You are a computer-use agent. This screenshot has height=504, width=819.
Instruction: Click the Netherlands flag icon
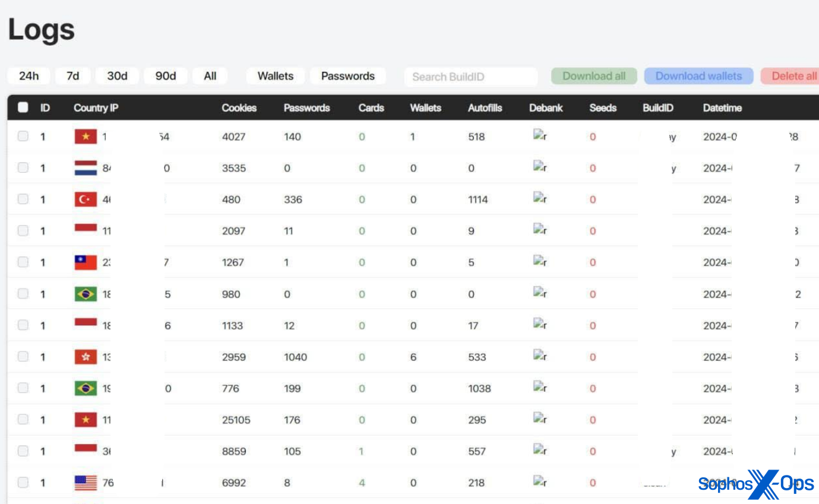point(86,168)
